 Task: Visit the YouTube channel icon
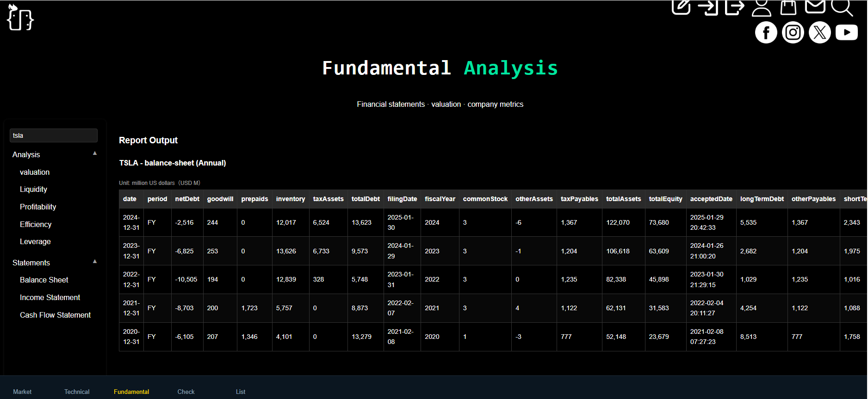[x=847, y=32]
